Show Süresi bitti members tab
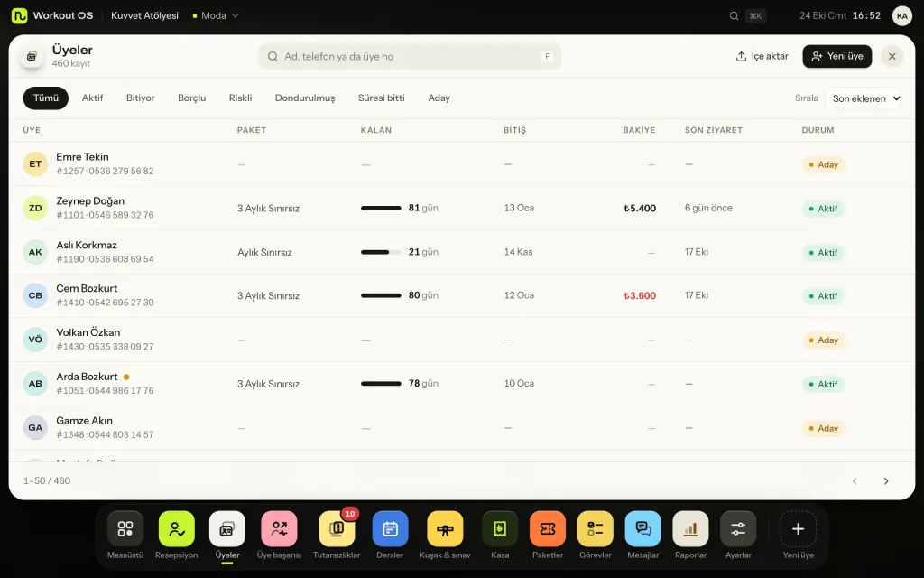924x578 pixels. click(x=382, y=98)
